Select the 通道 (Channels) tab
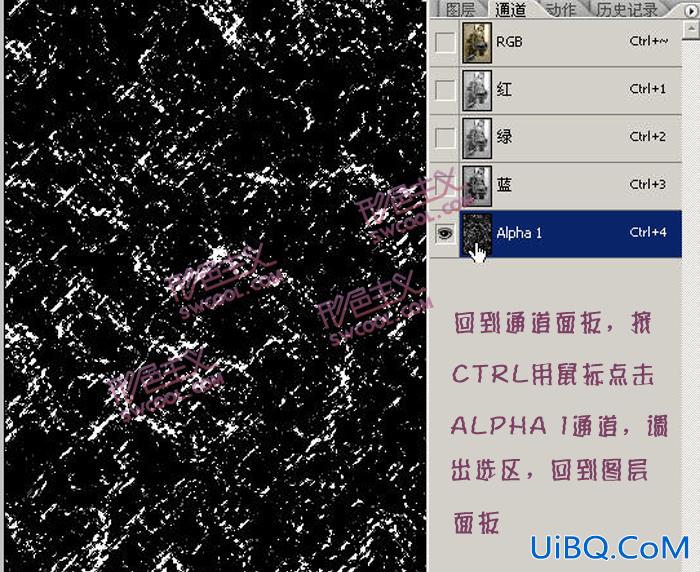The height and width of the screenshot is (572, 700). pyautogui.click(x=511, y=9)
